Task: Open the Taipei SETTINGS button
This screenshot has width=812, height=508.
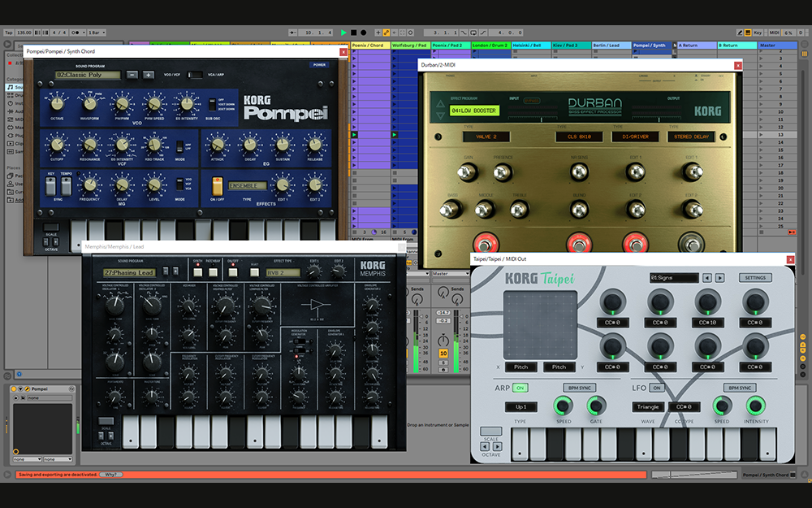Action: pos(755,278)
